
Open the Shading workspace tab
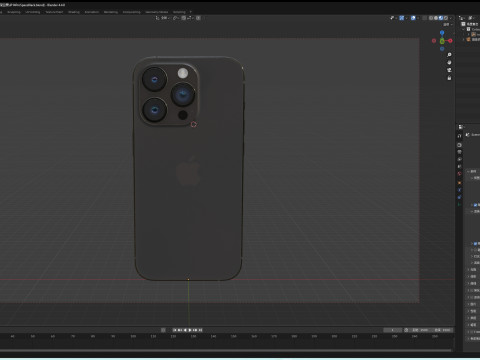pos(74,12)
